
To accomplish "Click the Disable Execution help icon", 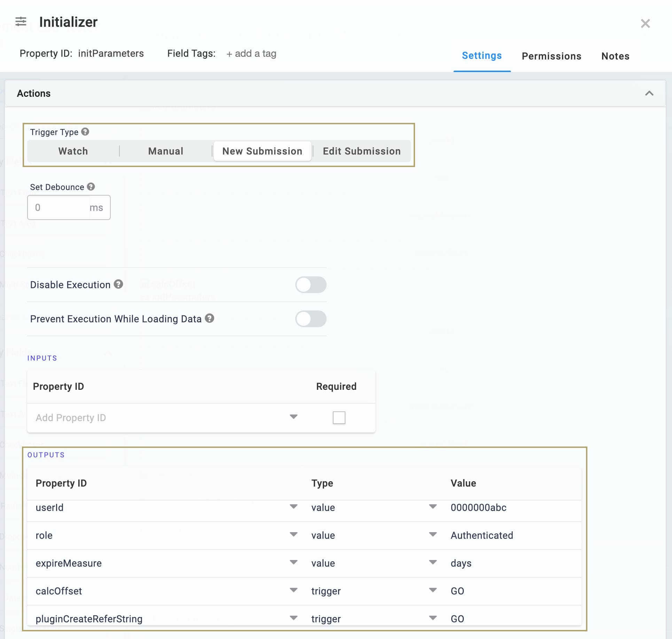I will tap(118, 284).
